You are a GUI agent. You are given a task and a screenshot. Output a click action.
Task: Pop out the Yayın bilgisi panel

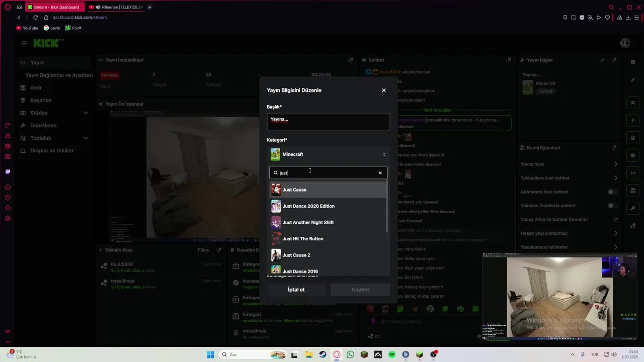(614, 60)
